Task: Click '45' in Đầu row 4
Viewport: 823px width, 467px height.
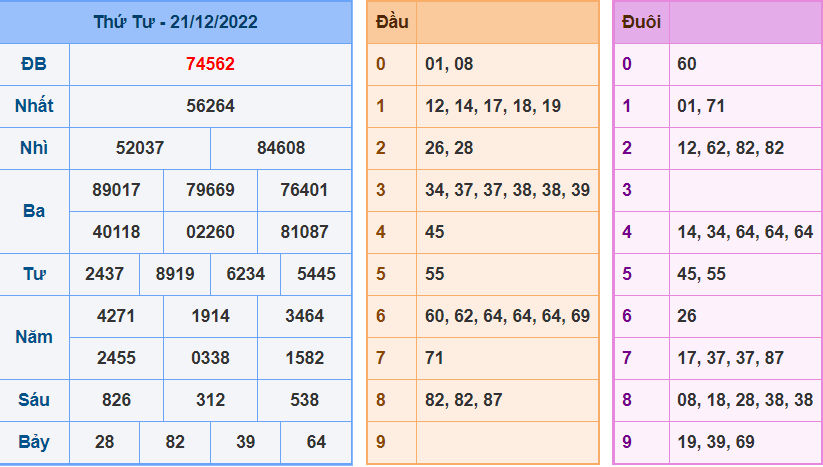Action: coord(435,232)
